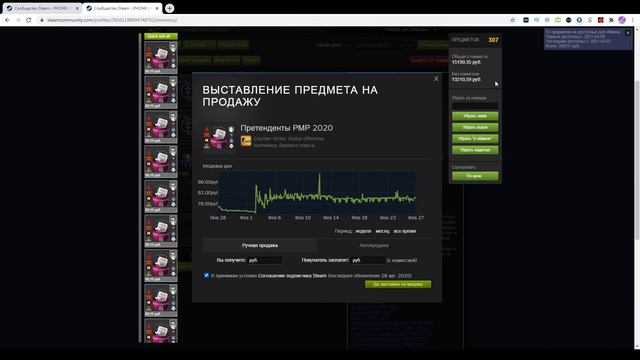Viewport: 640px width, 360px height.
Task: Switch to the Ручная продажа tab
Action: tap(260, 245)
